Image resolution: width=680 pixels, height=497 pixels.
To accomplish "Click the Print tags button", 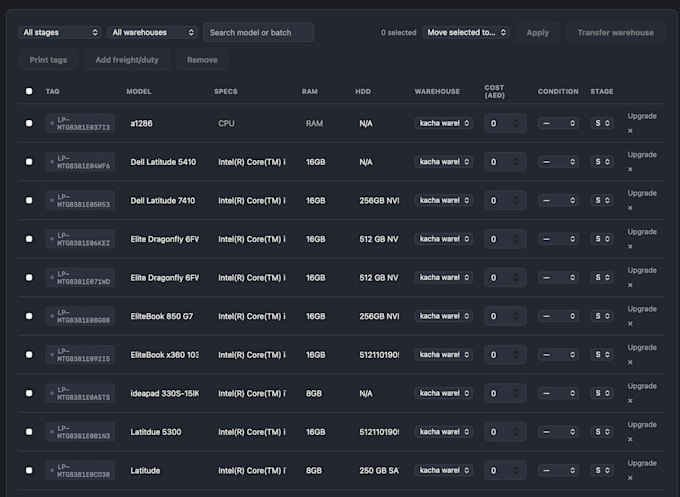I will (48, 60).
